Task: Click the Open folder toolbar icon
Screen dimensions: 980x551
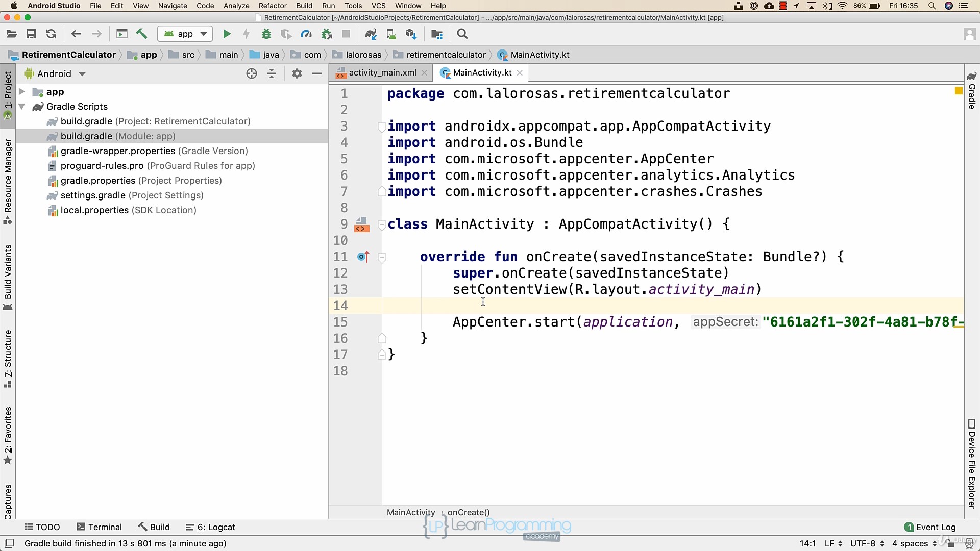Action: [11, 34]
